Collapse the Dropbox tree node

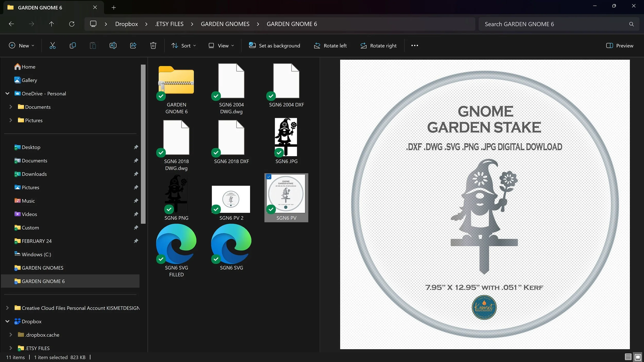point(7,321)
